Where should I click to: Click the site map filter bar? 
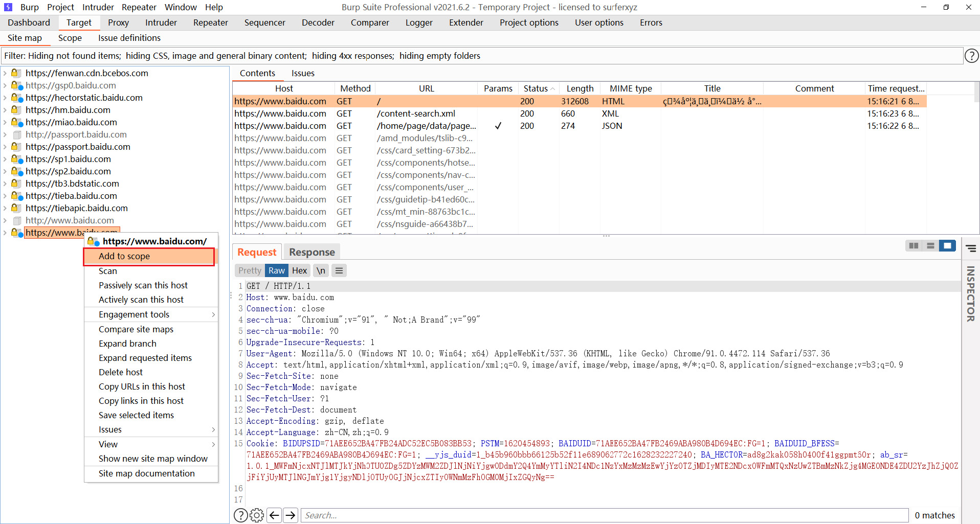481,56
